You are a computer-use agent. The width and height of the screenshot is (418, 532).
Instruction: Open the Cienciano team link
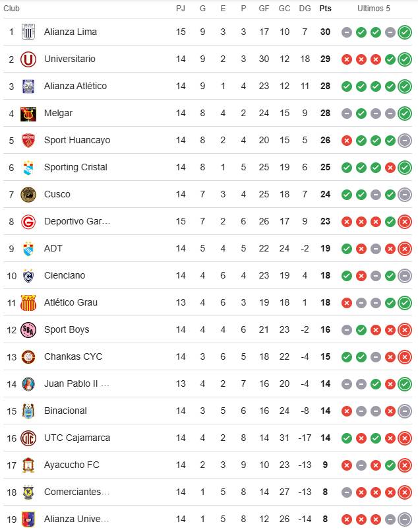pos(65,275)
